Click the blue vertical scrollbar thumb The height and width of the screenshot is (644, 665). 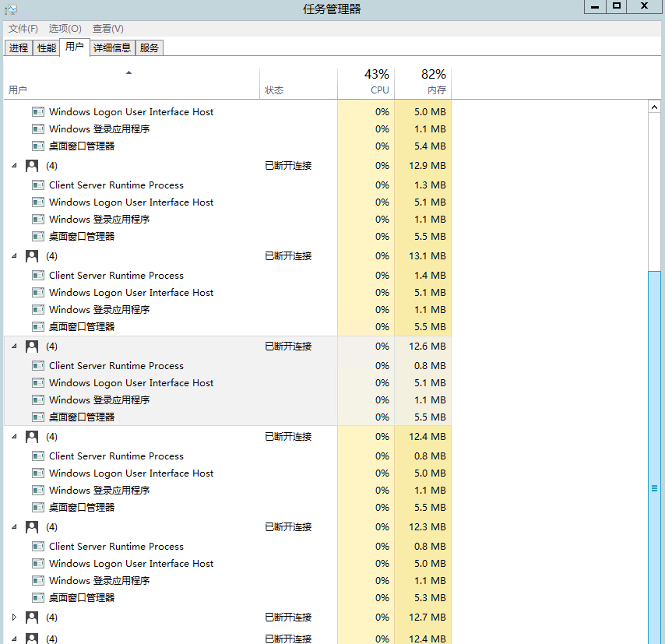pos(654,457)
